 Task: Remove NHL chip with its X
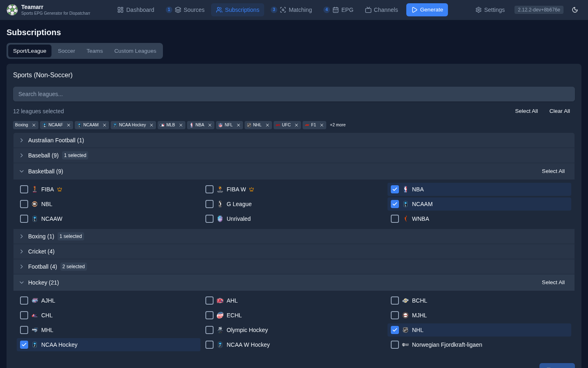click(267, 125)
